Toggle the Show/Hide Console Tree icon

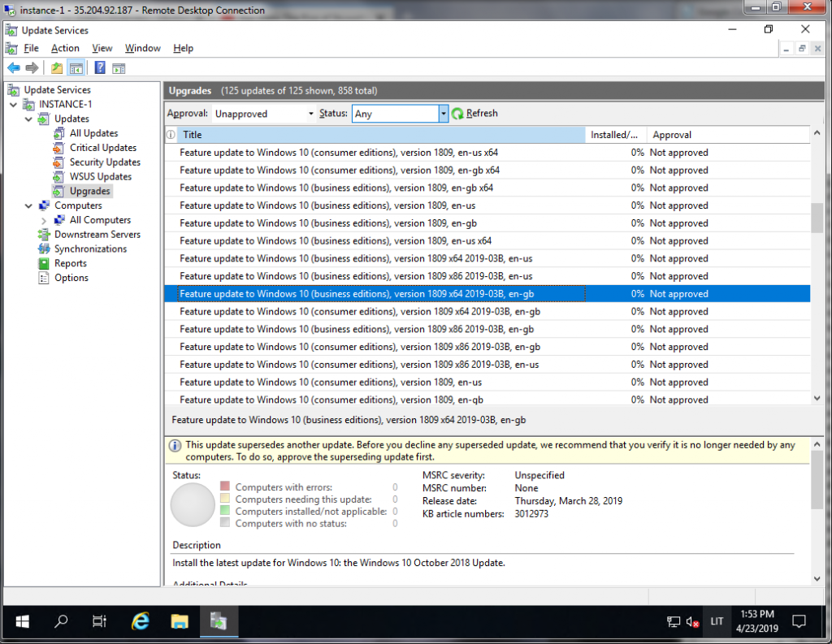76,68
